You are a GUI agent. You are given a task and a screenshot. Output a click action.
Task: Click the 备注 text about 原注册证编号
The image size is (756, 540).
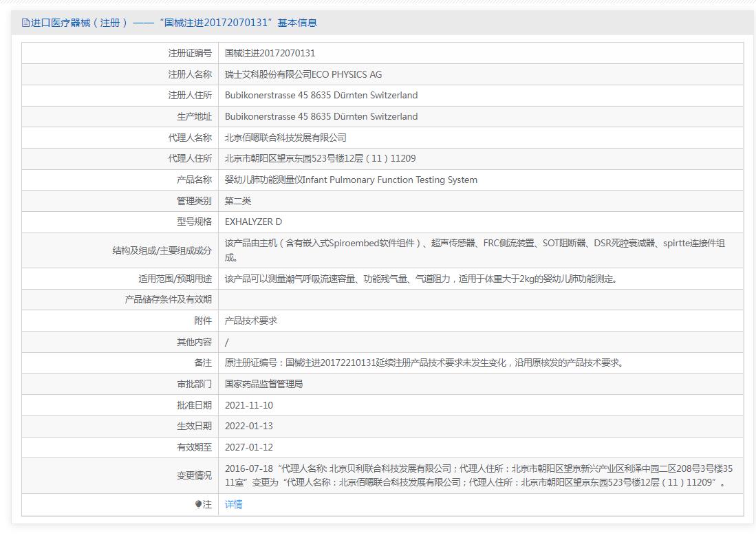coord(424,363)
